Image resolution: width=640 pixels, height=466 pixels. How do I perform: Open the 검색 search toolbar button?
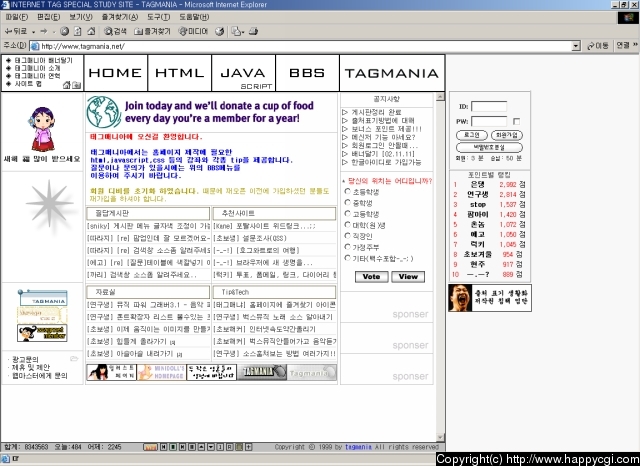(x=115, y=31)
